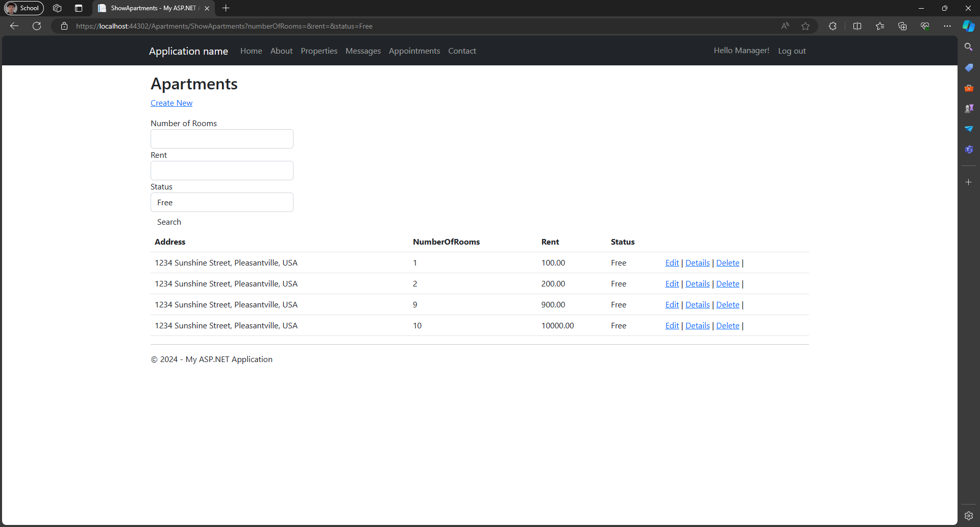Delete the apartment with rent 900.00

[x=727, y=305]
